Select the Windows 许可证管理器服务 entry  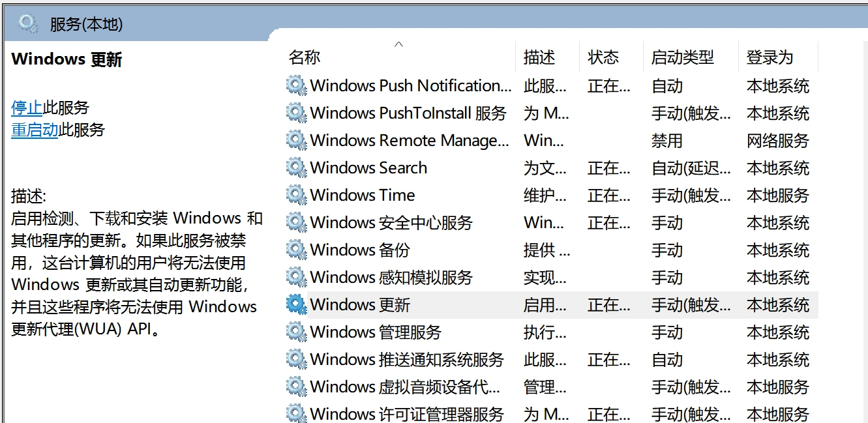click(406, 413)
